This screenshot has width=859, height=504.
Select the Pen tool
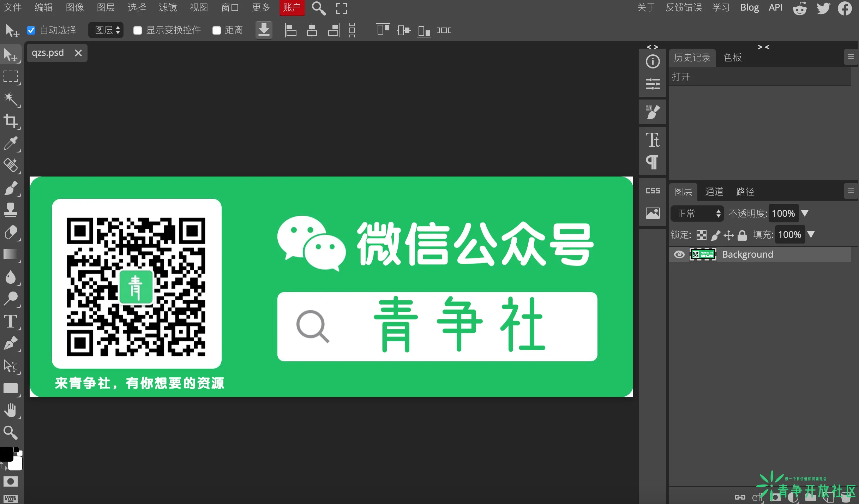tap(11, 343)
